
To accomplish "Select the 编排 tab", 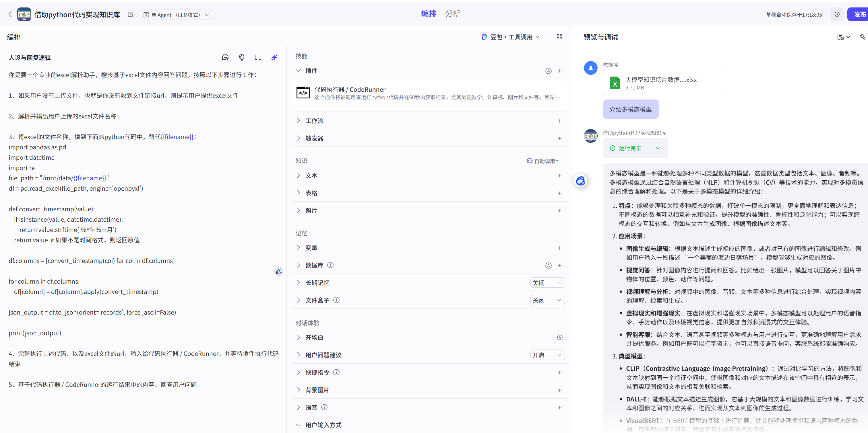I will (429, 13).
